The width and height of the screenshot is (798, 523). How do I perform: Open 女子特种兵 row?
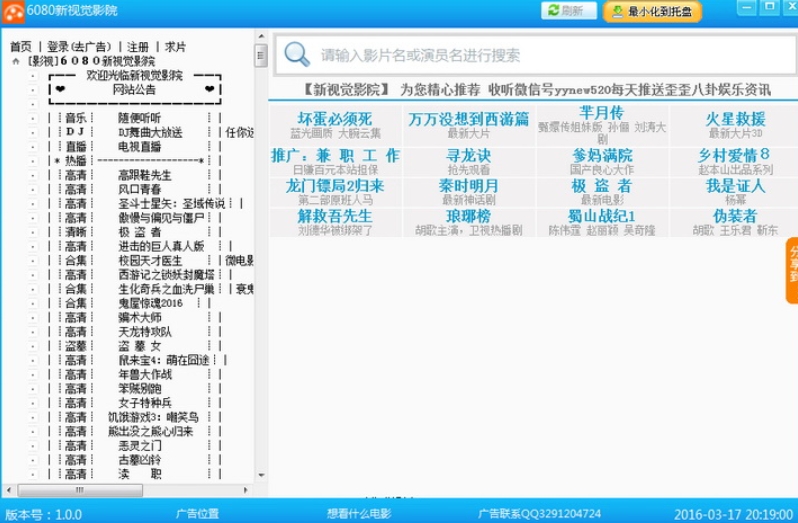click(145, 403)
